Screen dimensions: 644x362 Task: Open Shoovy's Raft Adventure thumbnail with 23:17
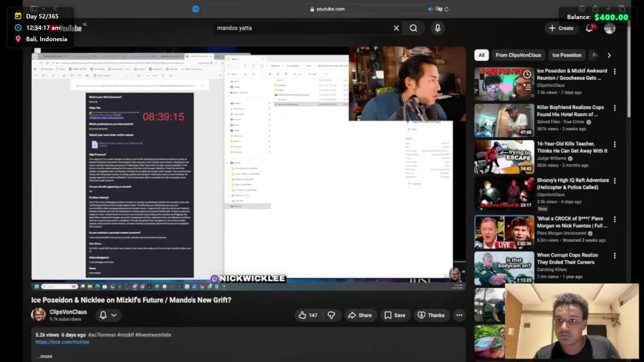click(504, 194)
